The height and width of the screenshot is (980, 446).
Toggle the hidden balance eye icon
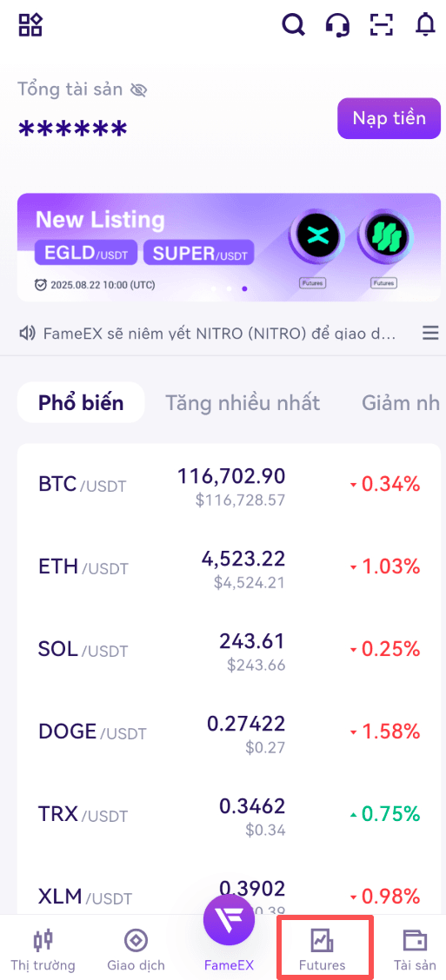pyautogui.click(x=138, y=90)
